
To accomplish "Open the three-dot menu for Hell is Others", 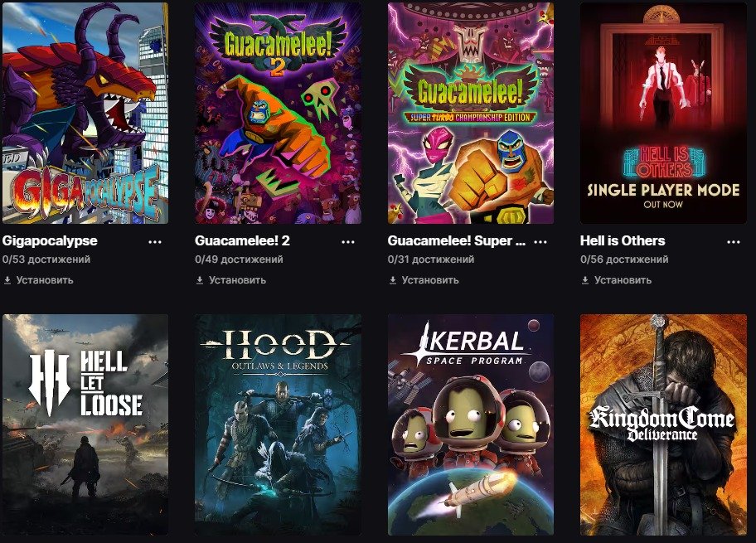I will (x=734, y=242).
